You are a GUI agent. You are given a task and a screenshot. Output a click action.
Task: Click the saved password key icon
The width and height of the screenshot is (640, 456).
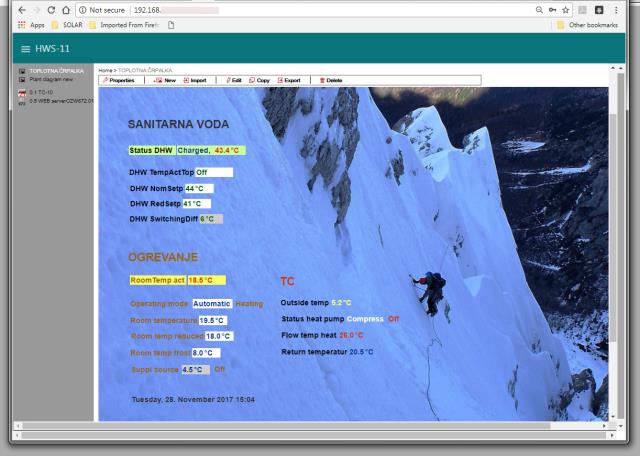[x=552, y=8]
